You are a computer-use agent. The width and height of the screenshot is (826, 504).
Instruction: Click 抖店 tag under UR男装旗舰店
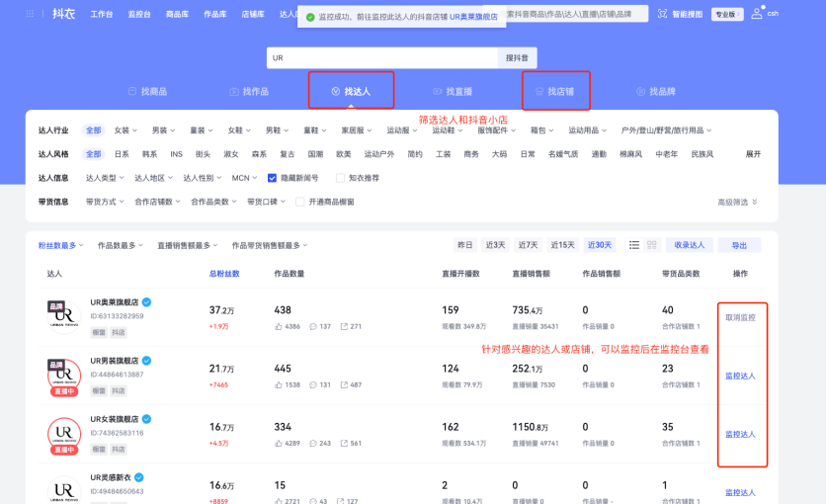click(119, 390)
